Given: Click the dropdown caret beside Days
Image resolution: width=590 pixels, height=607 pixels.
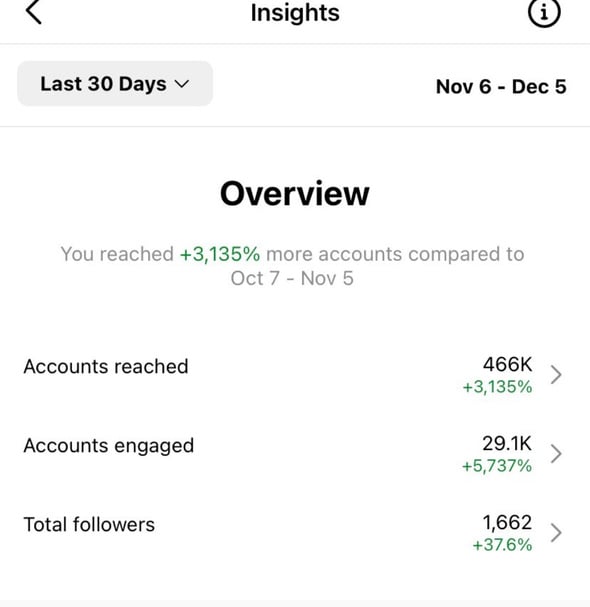Looking at the screenshot, I should point(182,84).
